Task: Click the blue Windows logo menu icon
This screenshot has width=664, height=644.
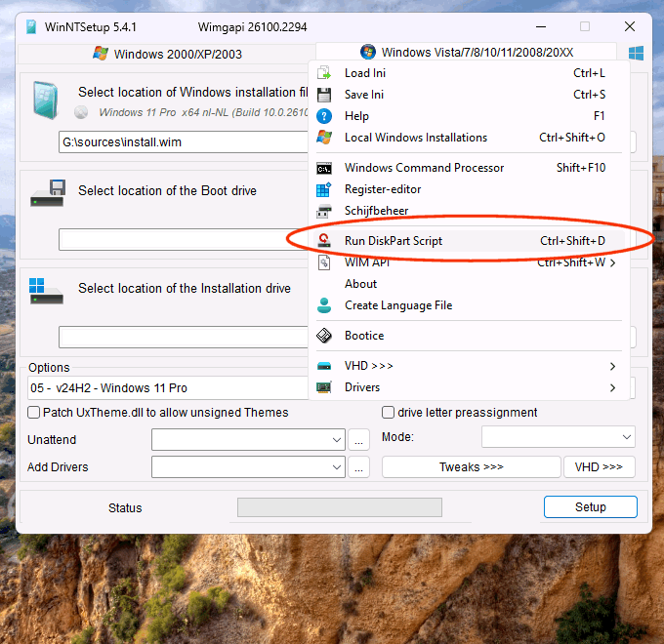Action: click(636, 54)
